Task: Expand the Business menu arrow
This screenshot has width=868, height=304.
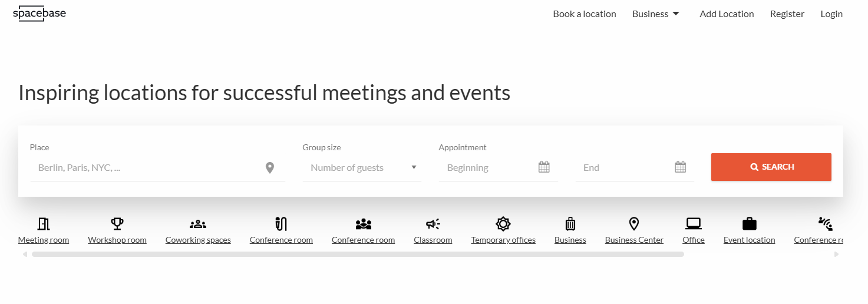Action: (x=676, y=14)
